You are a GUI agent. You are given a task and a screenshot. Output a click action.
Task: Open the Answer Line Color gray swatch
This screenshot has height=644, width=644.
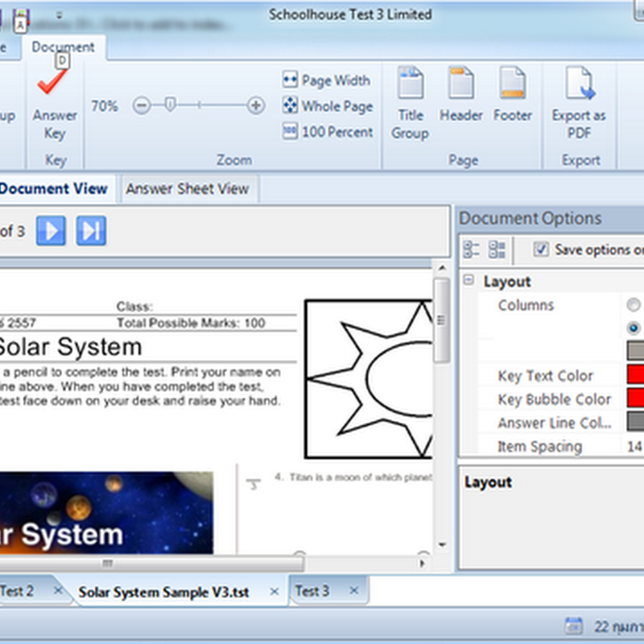click(635, 422)
